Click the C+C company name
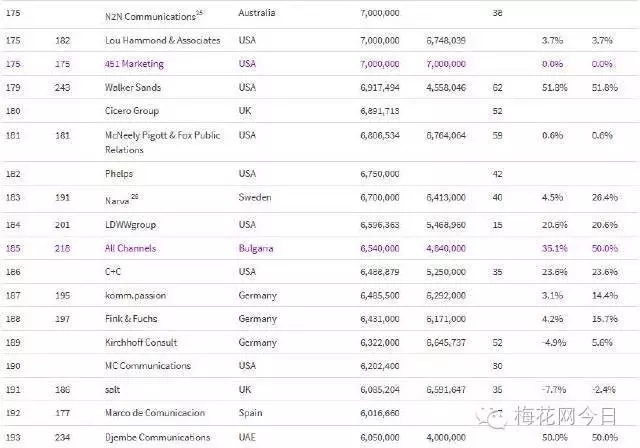 point(115,272)
